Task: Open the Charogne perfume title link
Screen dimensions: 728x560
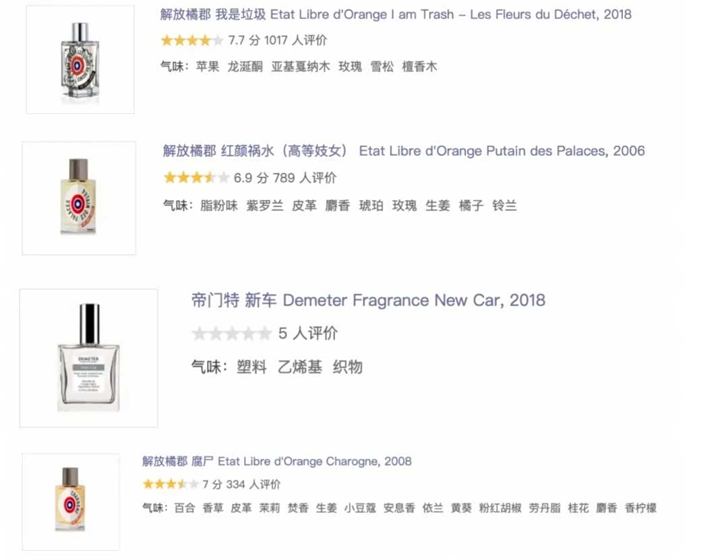Action: click(276, 462)
